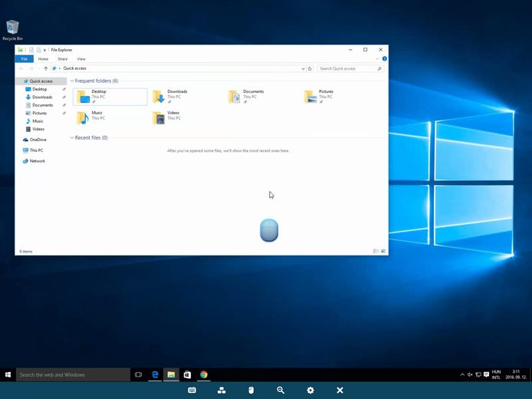Click the Back navigation arrow
The image size is (532, 399).
21,68
